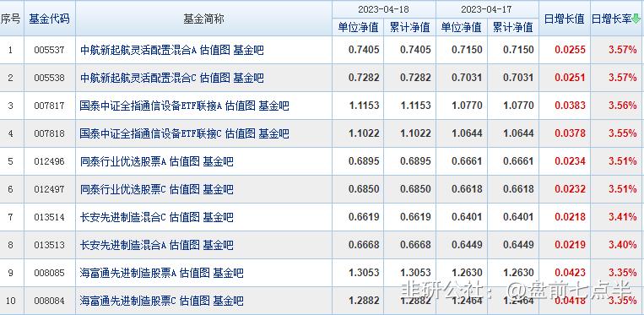The height and width of the screenshot is (315, 644).
Task: Open 估值图 for 海富通先进制造股票A
Action: (195, 273)
